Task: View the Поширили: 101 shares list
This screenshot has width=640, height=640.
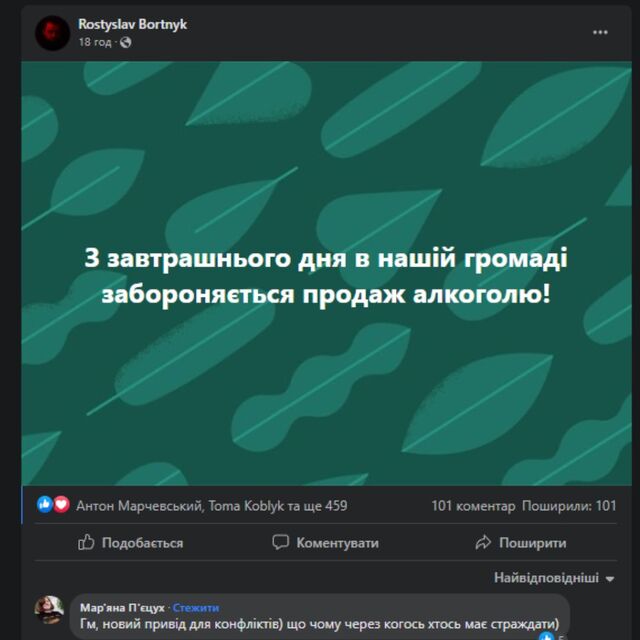Action: (x=569, y=506)
